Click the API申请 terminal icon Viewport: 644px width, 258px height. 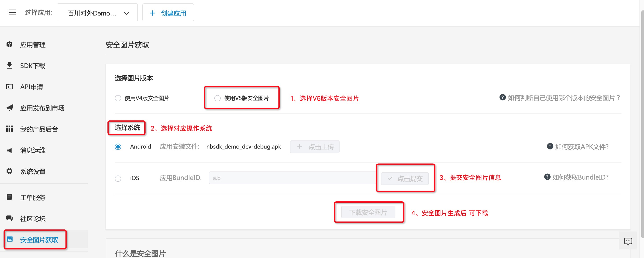pos(9,87)
